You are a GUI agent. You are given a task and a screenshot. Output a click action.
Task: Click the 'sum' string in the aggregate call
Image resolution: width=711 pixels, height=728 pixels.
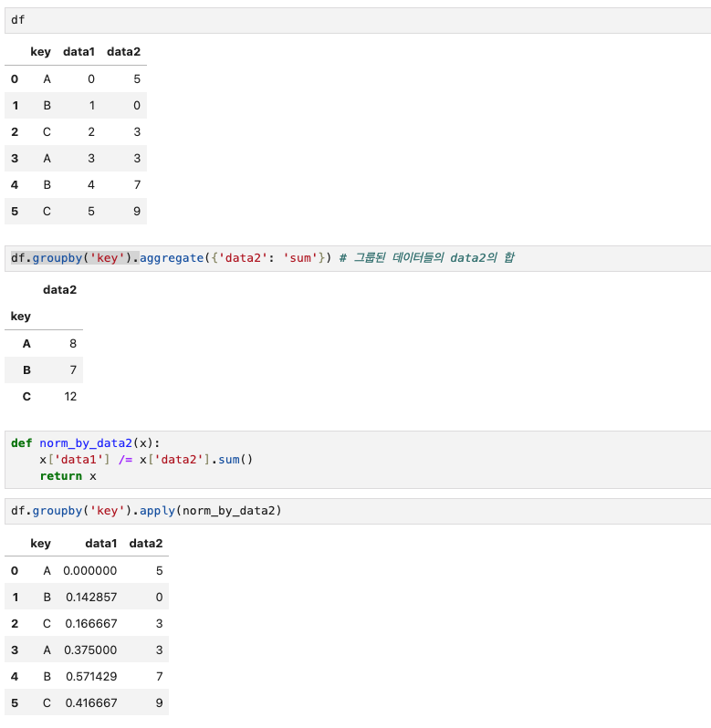click(300, 258)
